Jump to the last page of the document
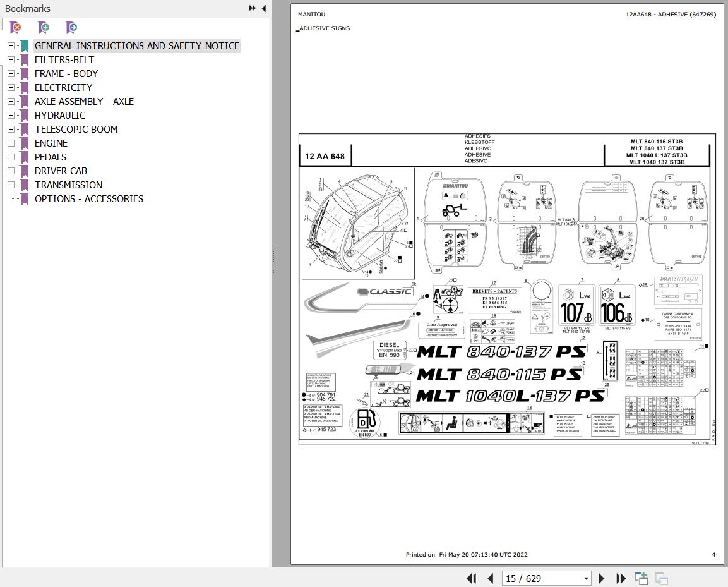This screenshot has width=728, height=587. pos(621,579)
